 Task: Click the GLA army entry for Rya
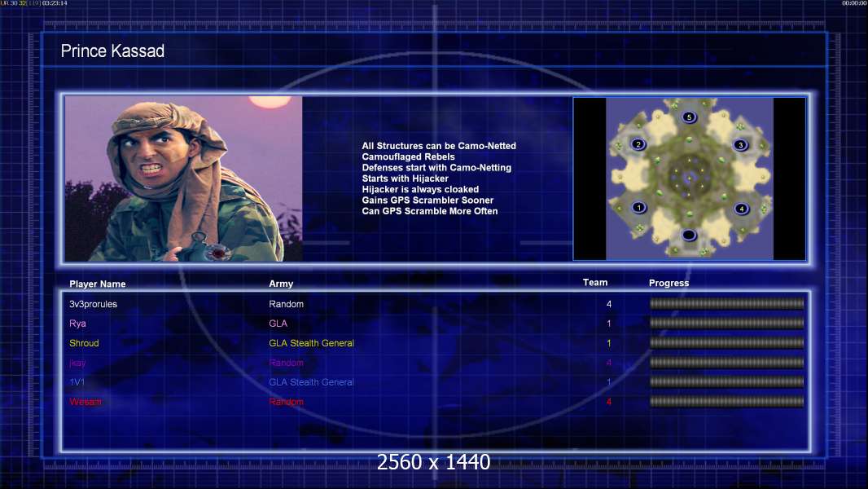(x=278, y=324)
